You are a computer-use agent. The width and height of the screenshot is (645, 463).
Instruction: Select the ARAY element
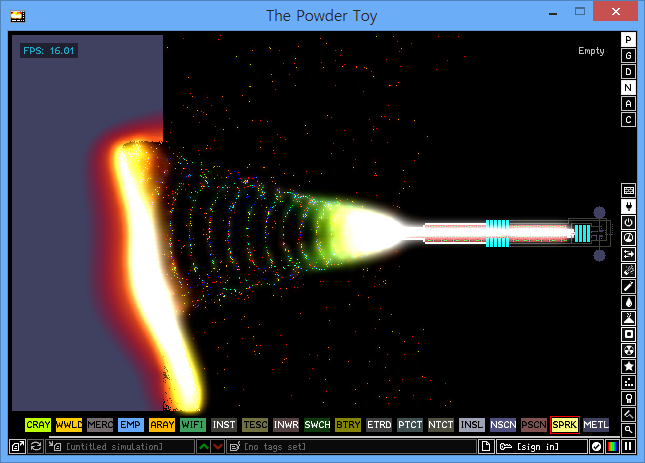(x=162, y=425)
